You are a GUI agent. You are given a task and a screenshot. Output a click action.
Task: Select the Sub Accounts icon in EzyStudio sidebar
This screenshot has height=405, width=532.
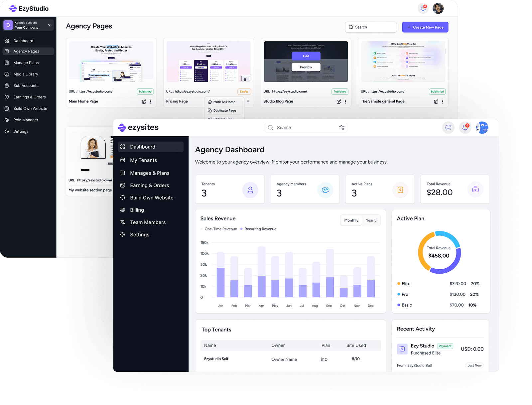pyautogui.click(x=7, y=85)
